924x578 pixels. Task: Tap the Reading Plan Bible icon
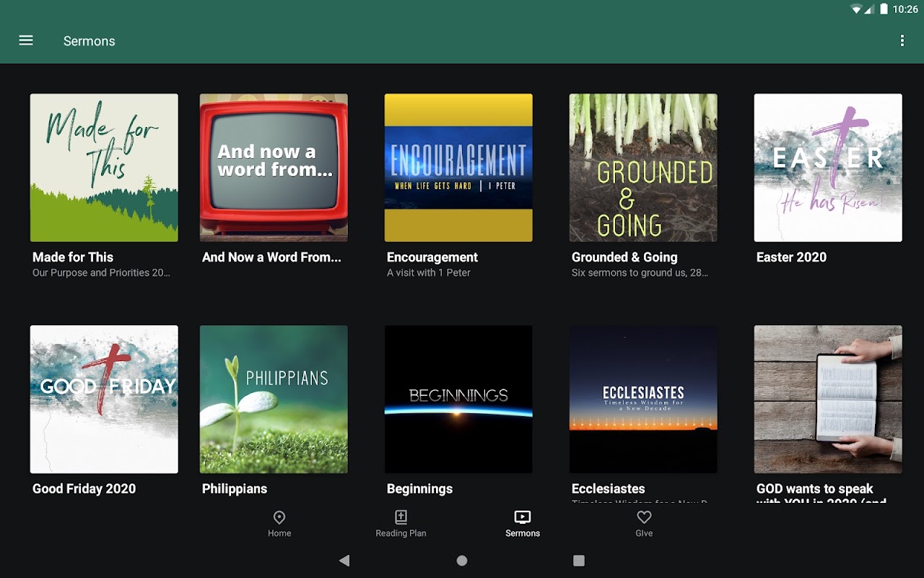[x=401, y=517]
